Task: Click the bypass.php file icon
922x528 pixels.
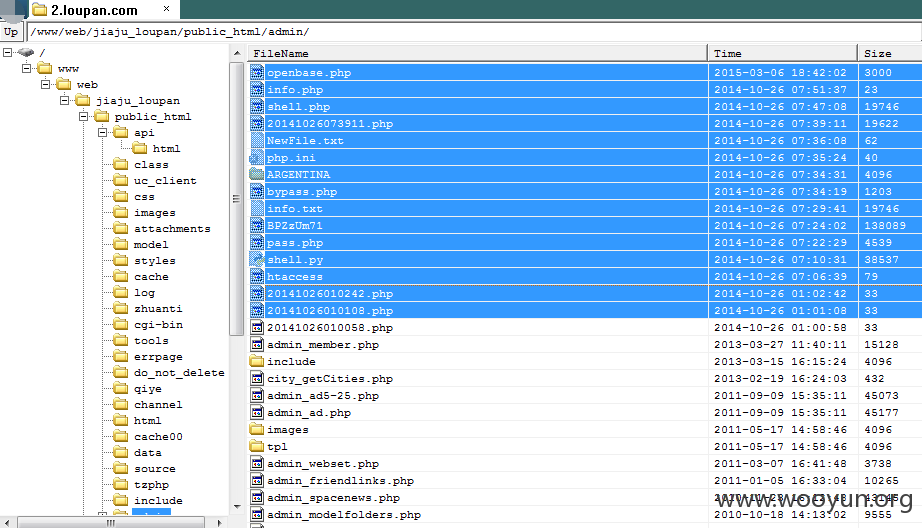Action: (257, 191)
